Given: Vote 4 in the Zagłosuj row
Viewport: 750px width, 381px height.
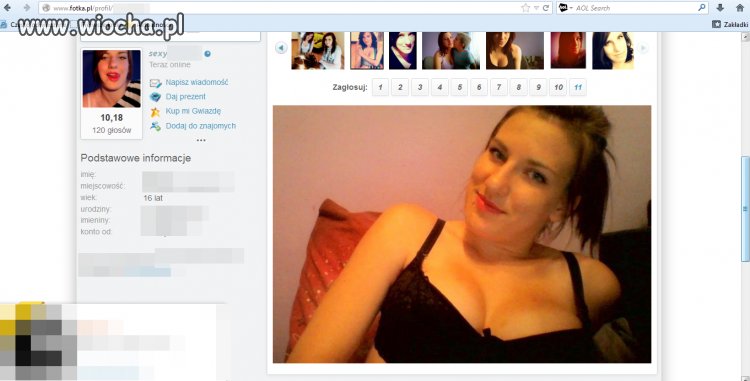Looking at the screenshot, I should coord(440,87).
